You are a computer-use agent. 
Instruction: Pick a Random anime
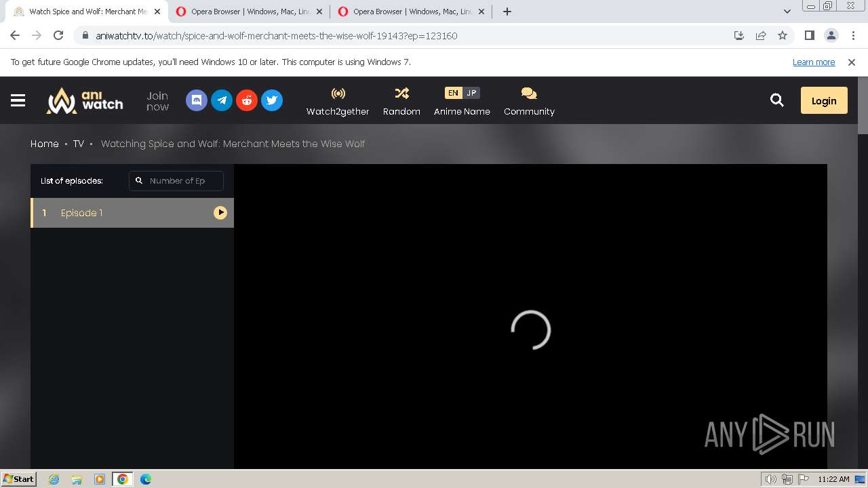click(401, 102)
